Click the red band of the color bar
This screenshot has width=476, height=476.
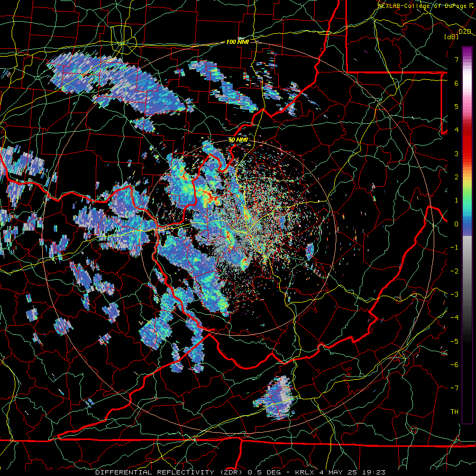(x=467, y=146)
